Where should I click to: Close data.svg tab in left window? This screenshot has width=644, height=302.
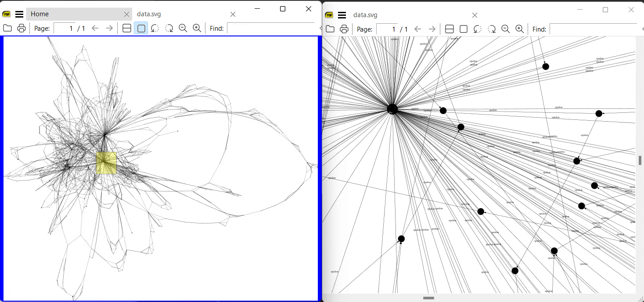coord(233,14)
